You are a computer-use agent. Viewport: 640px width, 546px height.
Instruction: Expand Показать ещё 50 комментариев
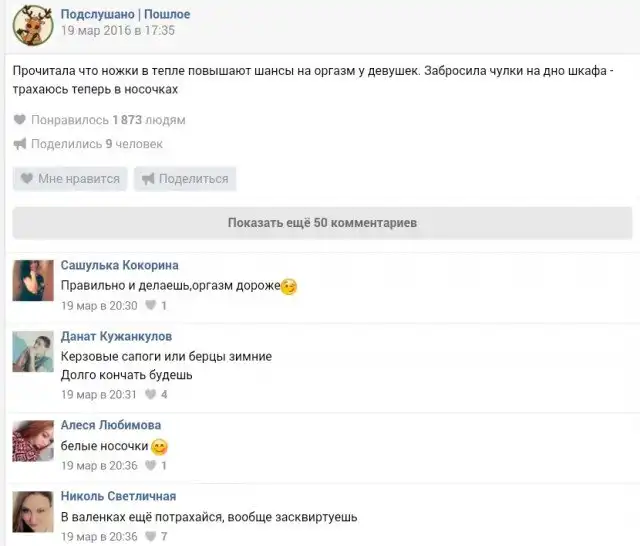[322, 223]
